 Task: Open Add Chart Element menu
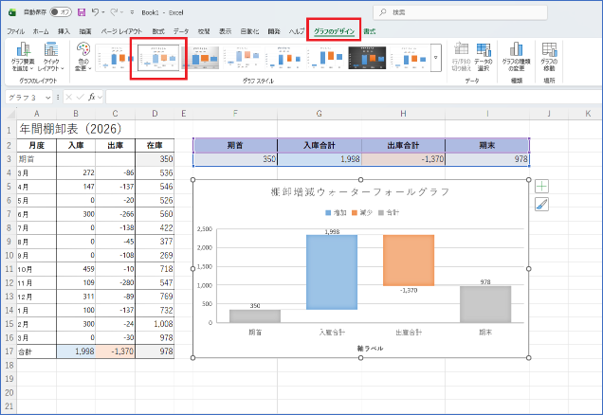[x=23, y=57]
